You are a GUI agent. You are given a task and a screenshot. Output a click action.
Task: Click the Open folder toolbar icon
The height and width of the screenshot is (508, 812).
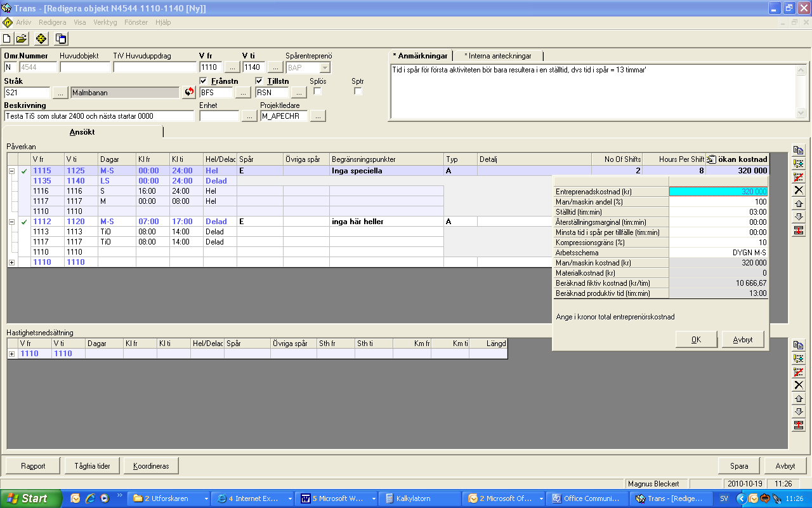click(22, 39)
